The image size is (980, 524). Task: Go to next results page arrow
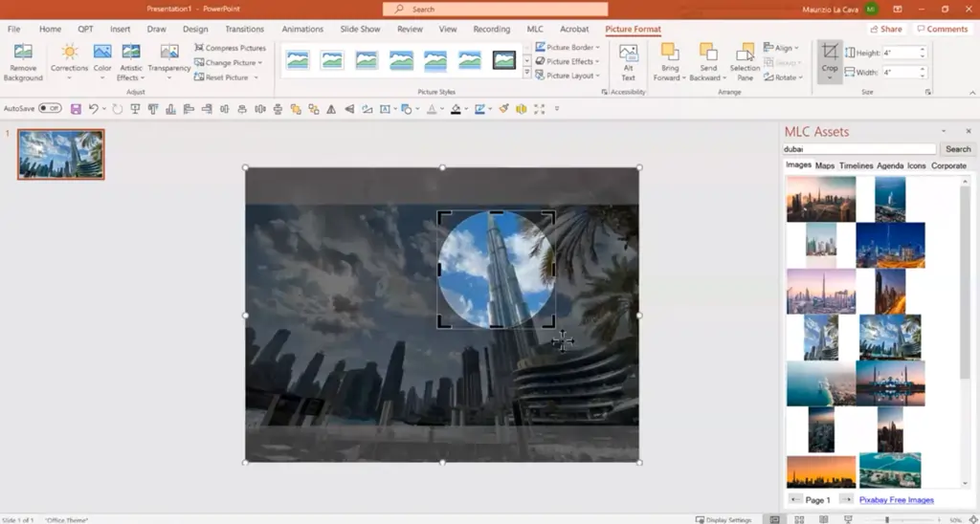846,499
